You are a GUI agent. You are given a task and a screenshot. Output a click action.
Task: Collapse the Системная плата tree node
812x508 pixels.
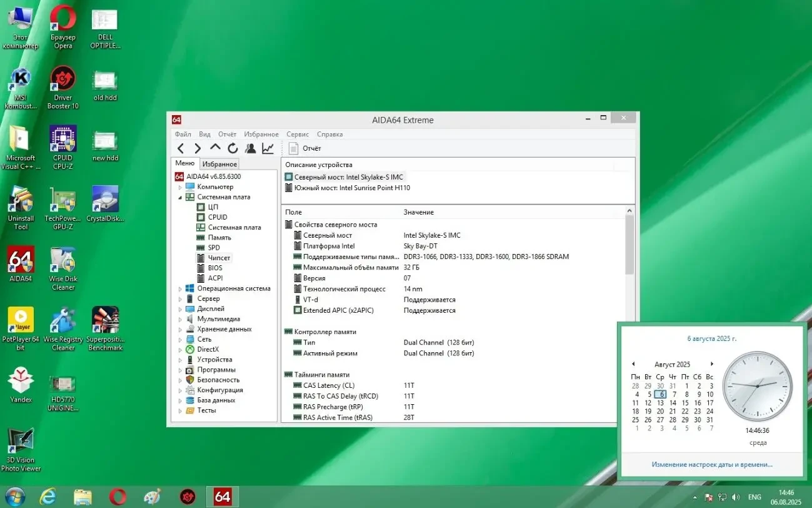point(180,197)
